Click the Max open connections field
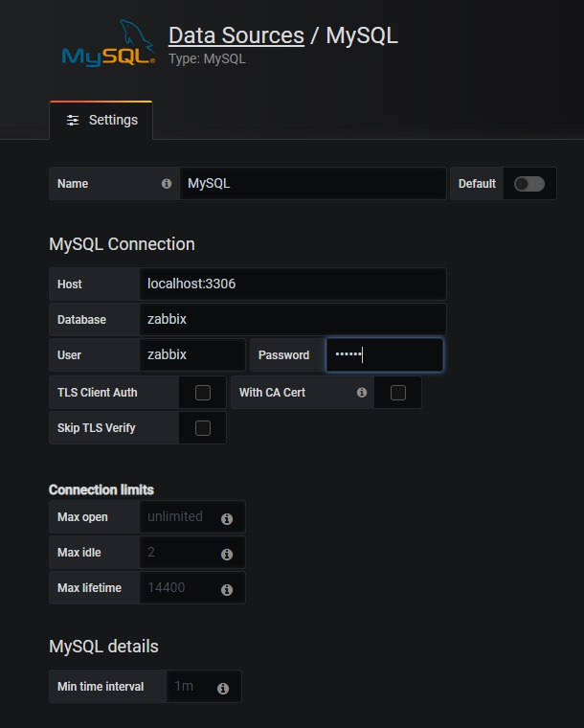Image resolution: width=584 pixels, height=728 pixels. [x=179, y=517]
